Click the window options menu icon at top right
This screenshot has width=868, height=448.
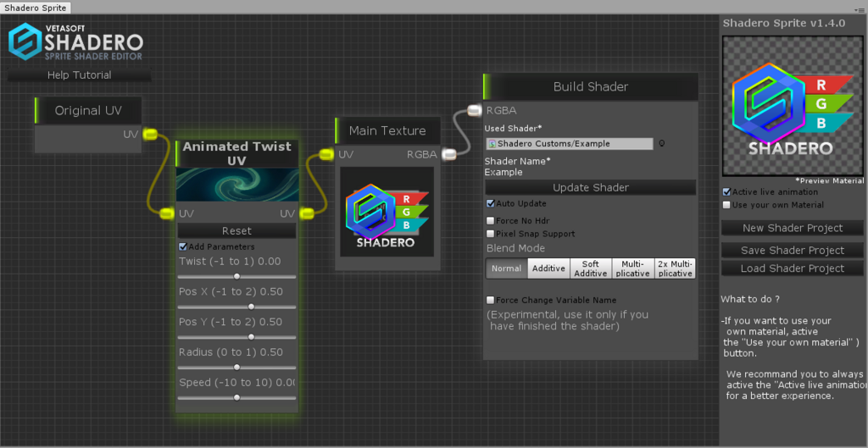click(860, 10)
